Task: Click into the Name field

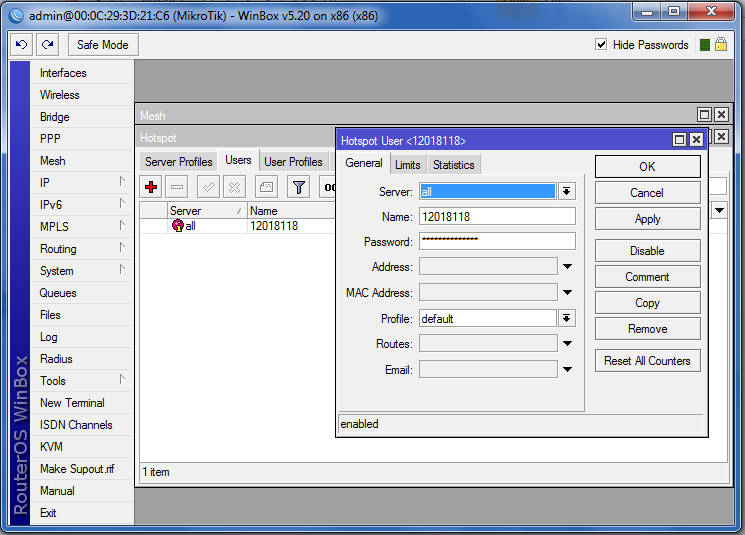Action: coord(497,217)
